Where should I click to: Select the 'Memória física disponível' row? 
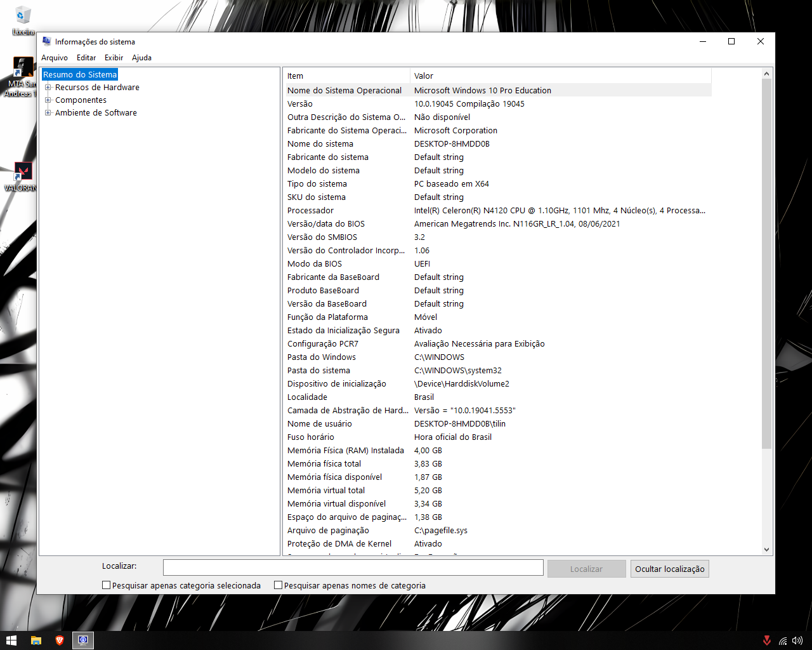coord(498,477)
